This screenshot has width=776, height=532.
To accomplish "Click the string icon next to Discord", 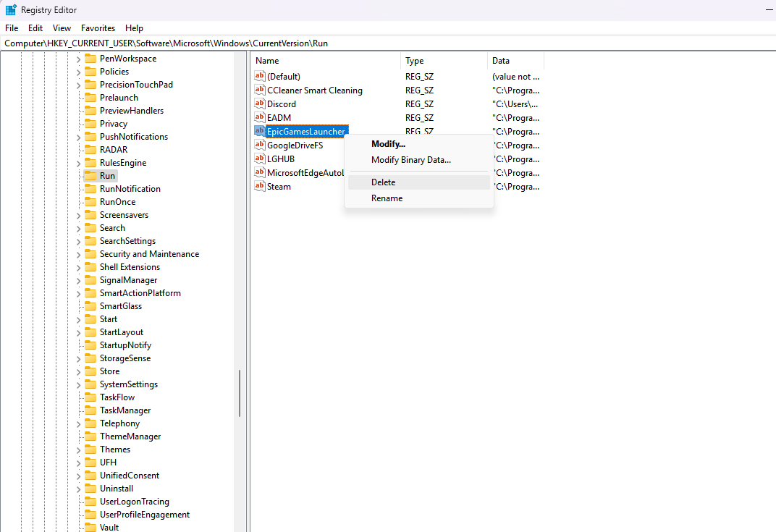I will tap(260, 104).
